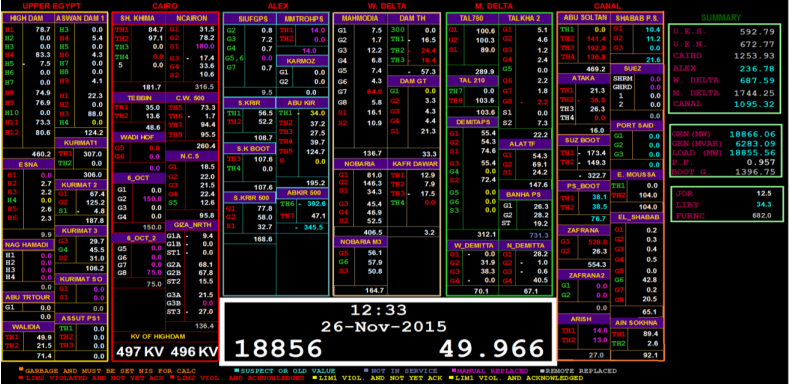790x384 pixels.
Task: Select the KARMOZ station label
Action: tap(303, 61)
